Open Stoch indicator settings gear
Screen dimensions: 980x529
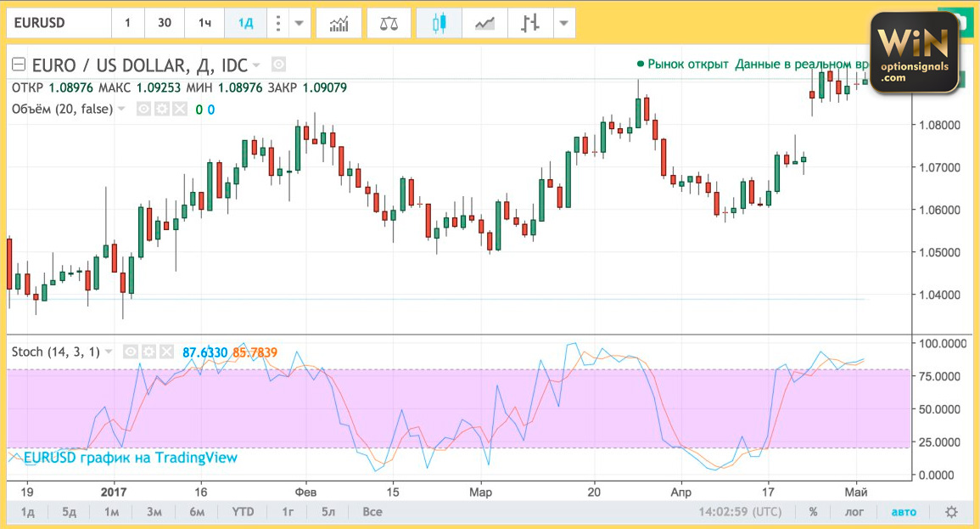coord(148,352)
